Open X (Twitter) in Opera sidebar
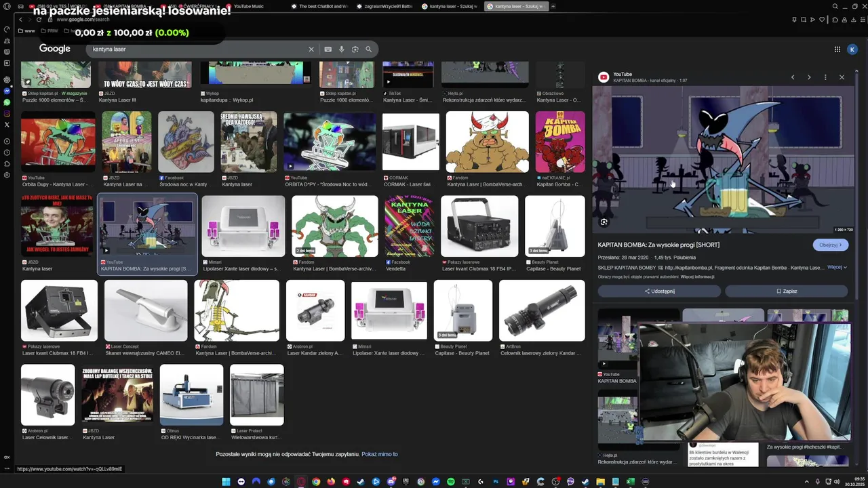Viewport: 868px width, 488px height. point(7,125)
